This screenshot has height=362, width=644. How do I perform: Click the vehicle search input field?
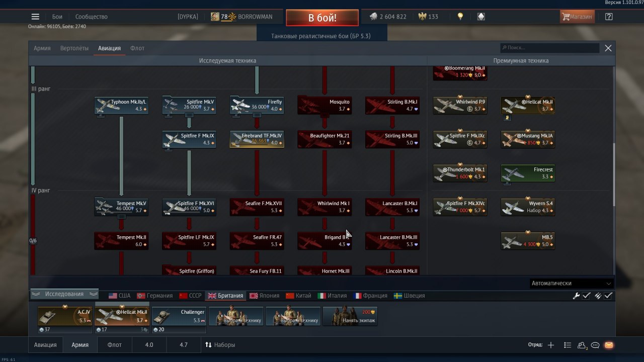pos(549,48)
